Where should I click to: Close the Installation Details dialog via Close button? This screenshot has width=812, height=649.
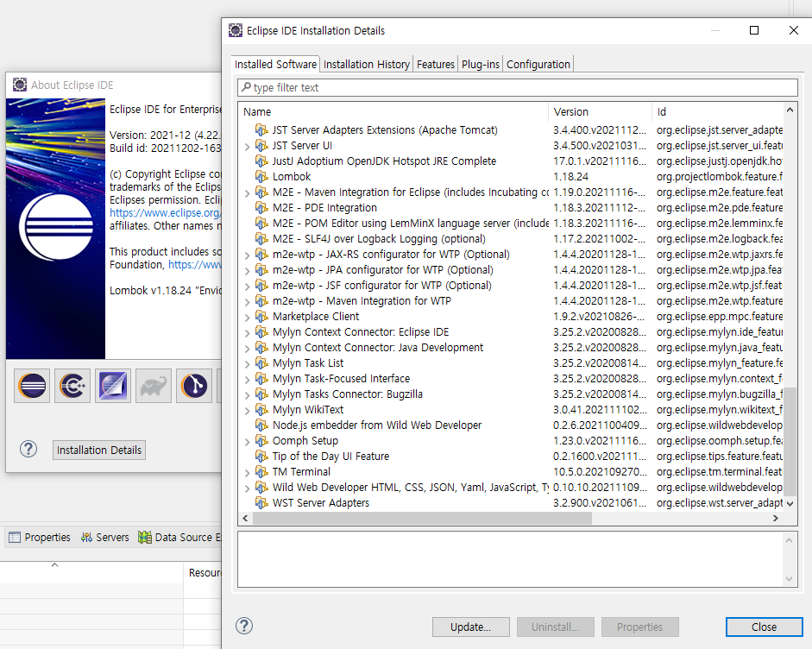coord(764,627)
